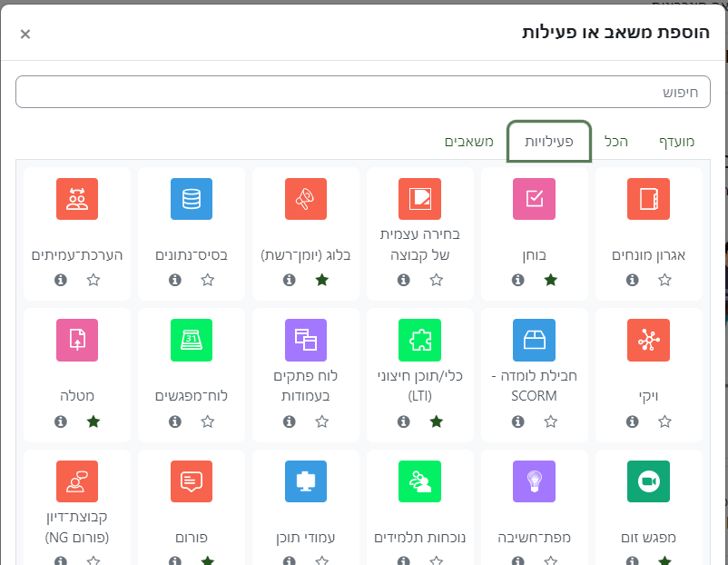
Task: Select the SCORM package activity icon
Action: tap(534, 340)
